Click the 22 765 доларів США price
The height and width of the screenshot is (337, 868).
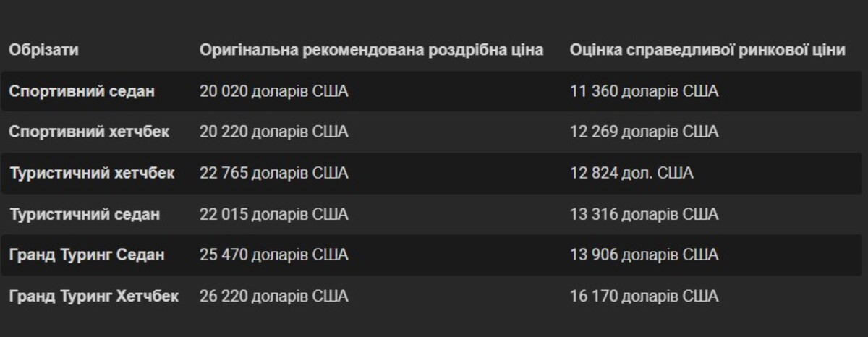[273, 173]
